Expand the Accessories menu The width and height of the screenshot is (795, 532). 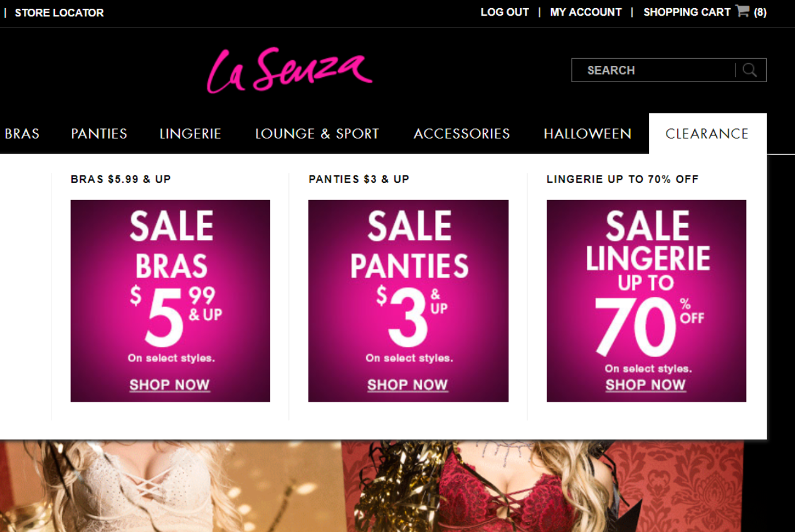click(461, 133)
